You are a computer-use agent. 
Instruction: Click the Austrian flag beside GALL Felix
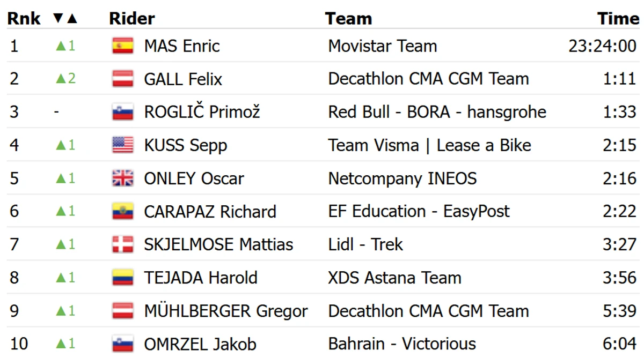(123, 79)
